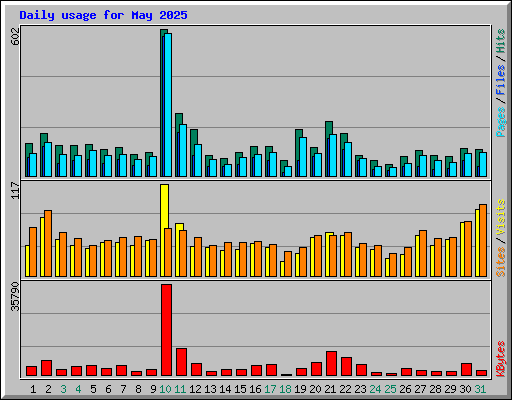
Task: Click day 2 on the x-axis
Action: (x=48, y=389)
